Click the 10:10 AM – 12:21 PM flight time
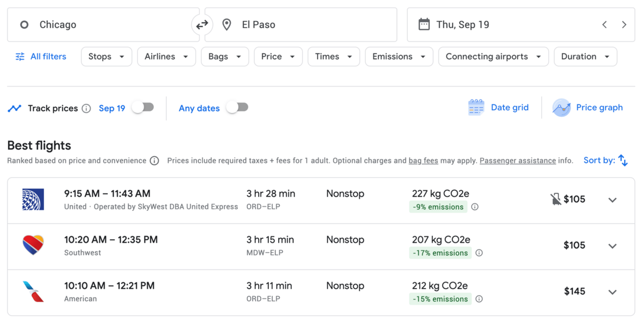 109,286
